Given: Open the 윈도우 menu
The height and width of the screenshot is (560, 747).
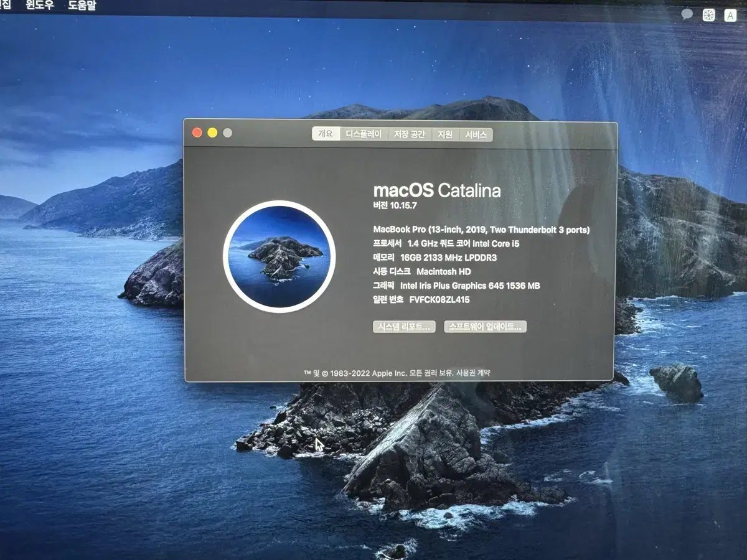Looking at the screenshot, I should point(39,5).
